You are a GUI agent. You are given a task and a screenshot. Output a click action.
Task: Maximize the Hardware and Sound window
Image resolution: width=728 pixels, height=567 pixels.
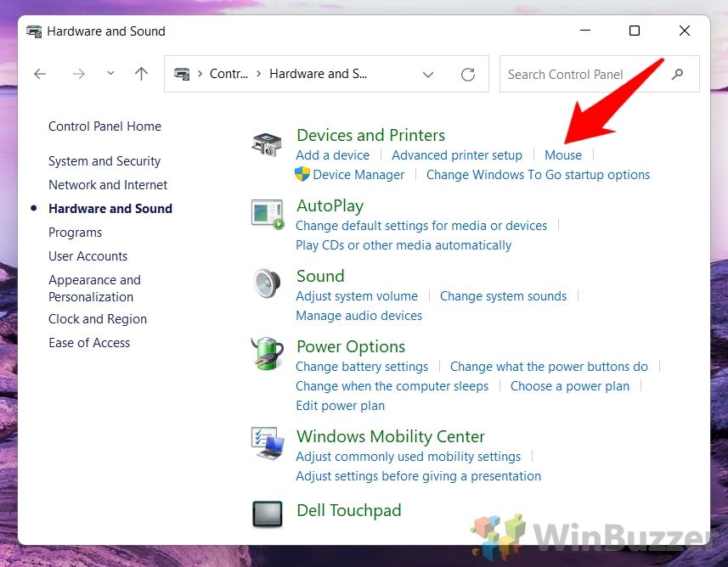tap(635, 31)
